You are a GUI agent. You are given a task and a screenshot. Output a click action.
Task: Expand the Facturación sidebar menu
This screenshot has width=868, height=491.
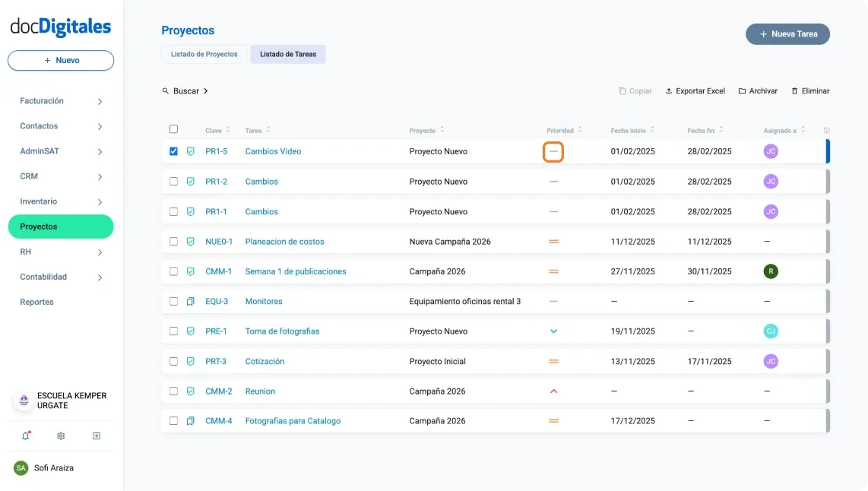point(100,101)
